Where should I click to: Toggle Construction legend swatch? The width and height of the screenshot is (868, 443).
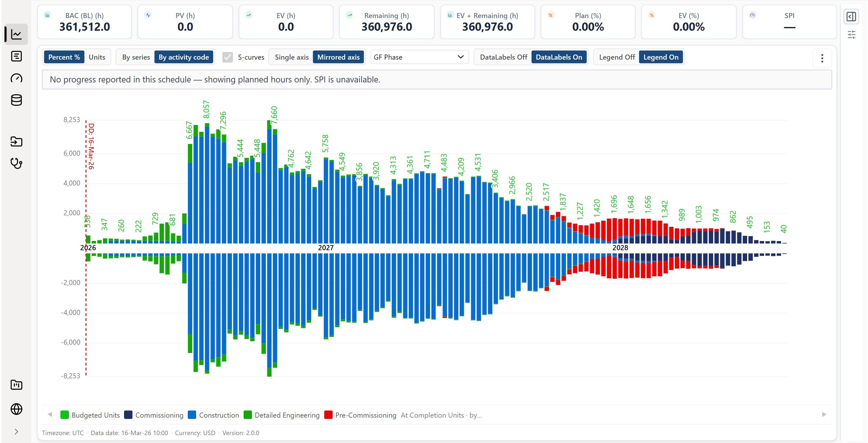[x=192, y=415]
